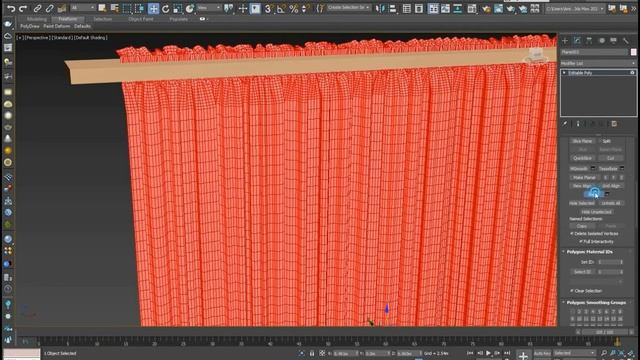Click the Align tool icon
Viewport: 640px width, 360px height.
click(393, 8)
